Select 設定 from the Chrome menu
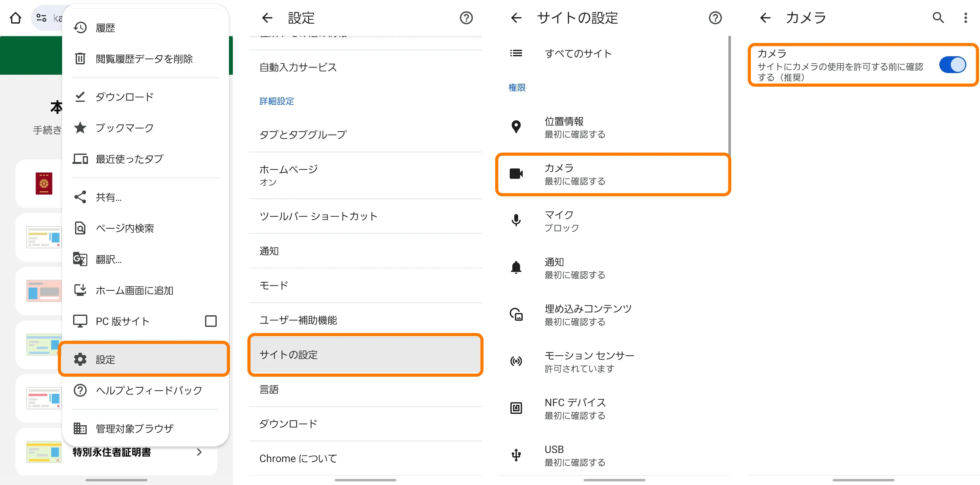 tap(105, 359)
